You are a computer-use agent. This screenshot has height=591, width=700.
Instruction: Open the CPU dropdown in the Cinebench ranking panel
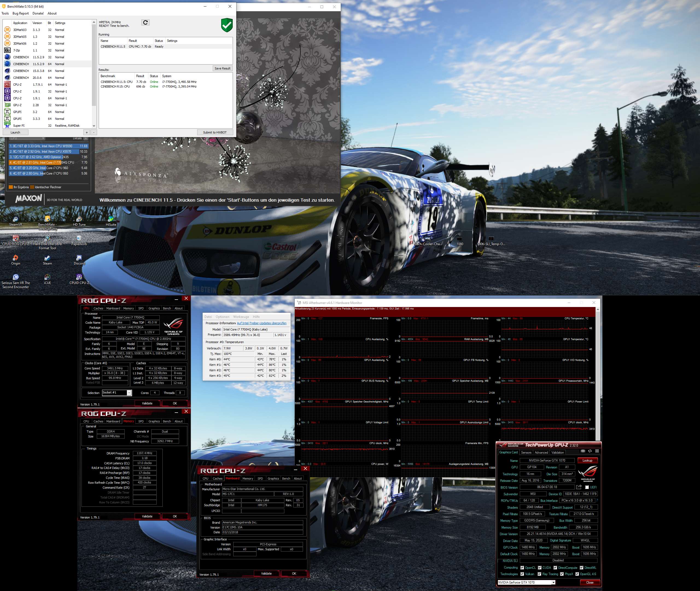27,138
